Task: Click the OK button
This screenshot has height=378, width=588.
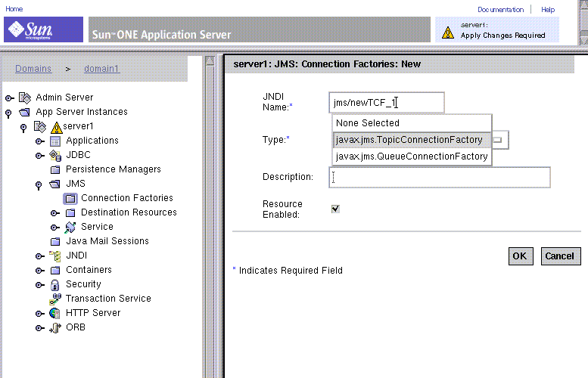Action: (521, 256)
